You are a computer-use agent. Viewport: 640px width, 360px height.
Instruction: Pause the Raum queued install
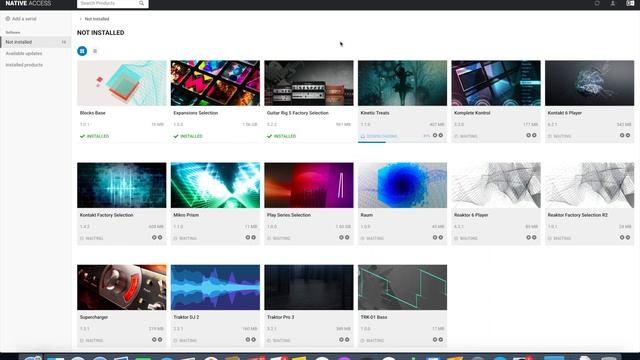point(435,238)
